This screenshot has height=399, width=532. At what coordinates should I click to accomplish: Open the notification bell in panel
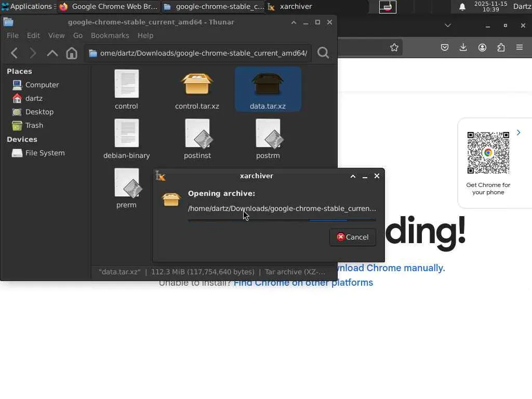pyautogui.click(x=462, y=7)
